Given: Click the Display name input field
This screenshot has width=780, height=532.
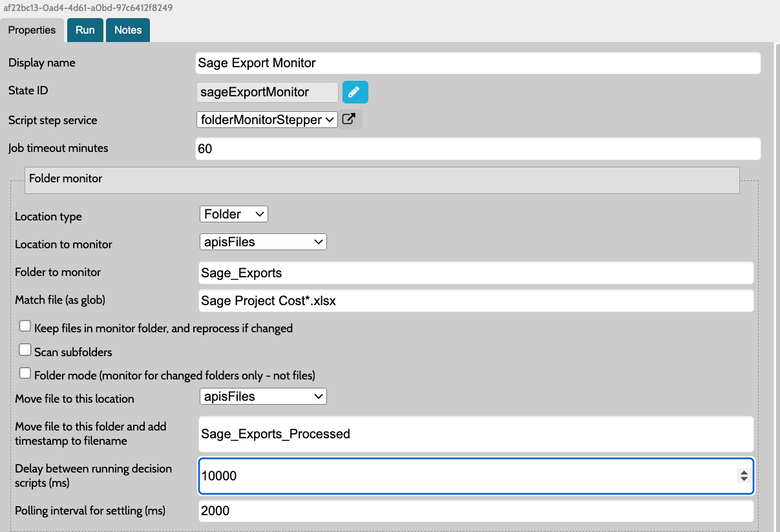Looking at the screenshot, I should coord(478,63).
